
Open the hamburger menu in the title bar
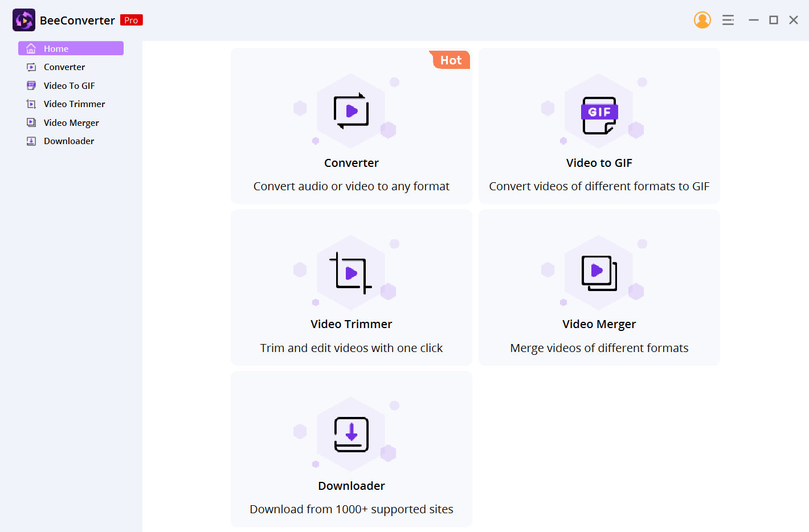point(728,19)
